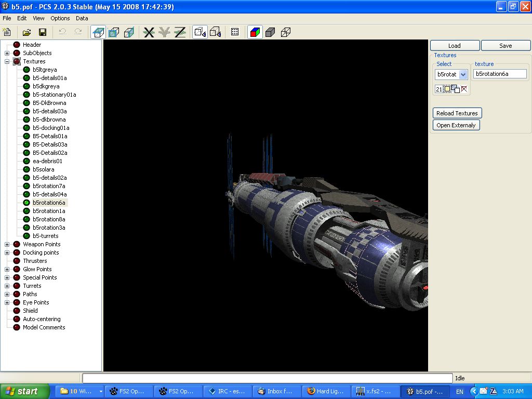The height and width of the screenshot is (399, 532).
Task: Click the dotted grid toolbar icon
Action: pos(235,32)
